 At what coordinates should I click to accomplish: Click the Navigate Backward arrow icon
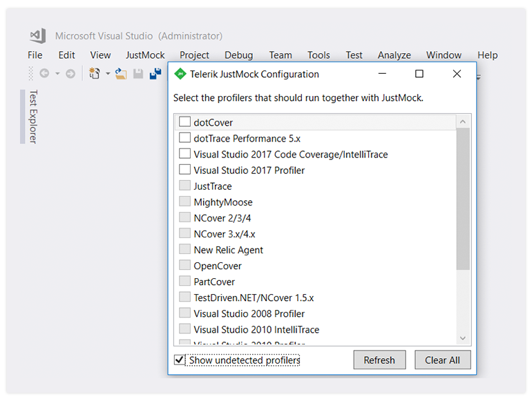click(x=44, y=73)
